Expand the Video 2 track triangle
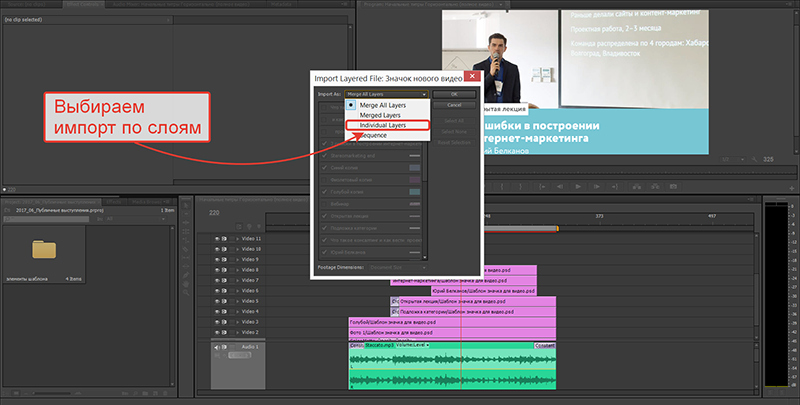800x405 pixels. click(236, 332)
